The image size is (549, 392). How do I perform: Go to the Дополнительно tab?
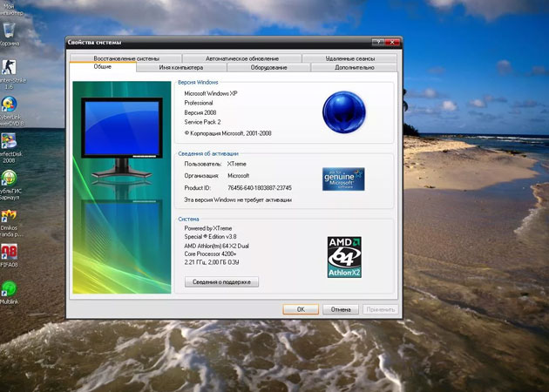point(354,67)
